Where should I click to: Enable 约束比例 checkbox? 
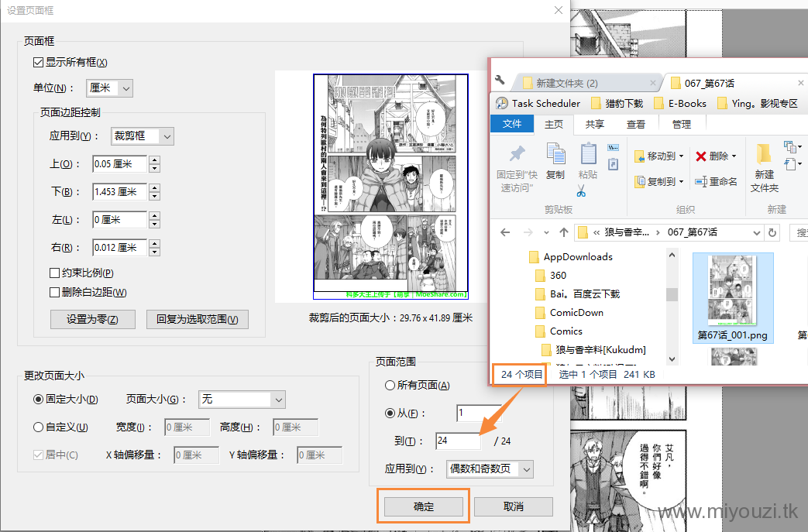[x=54, y=273]
